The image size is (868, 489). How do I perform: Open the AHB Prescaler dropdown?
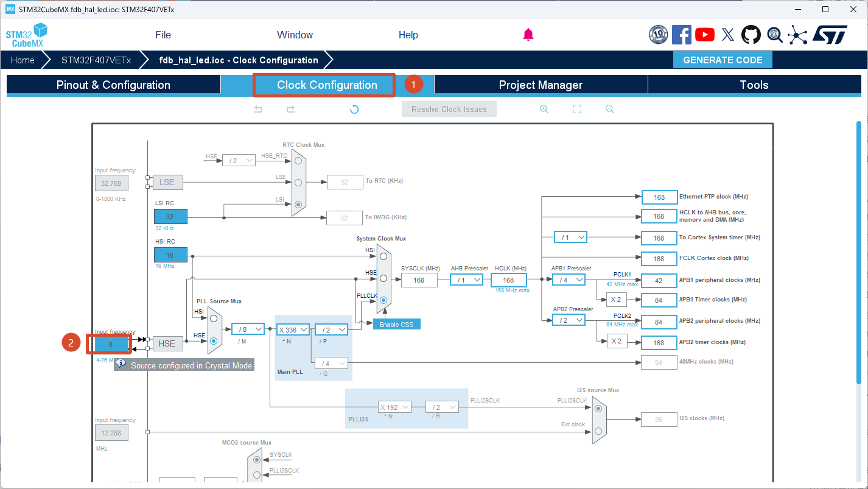pos(466,280)
